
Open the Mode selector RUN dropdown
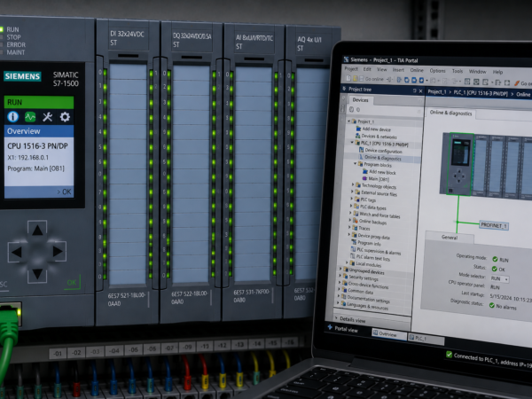[x=500, y=279]
